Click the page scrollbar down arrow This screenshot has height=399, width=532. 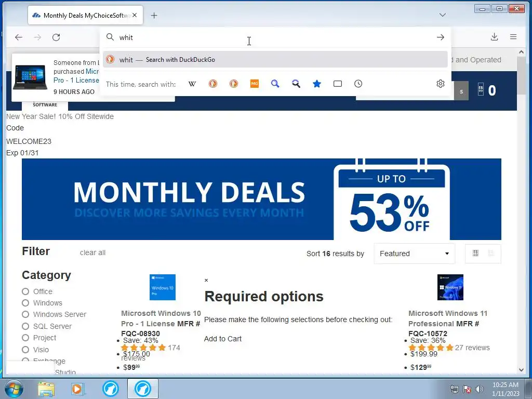click(x=521, y=370)
